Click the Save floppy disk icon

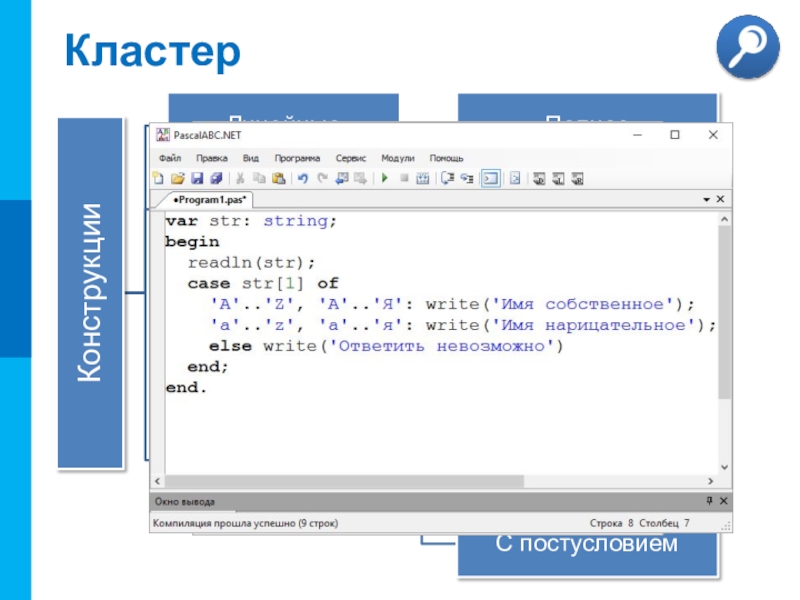[x=197, y=178]
